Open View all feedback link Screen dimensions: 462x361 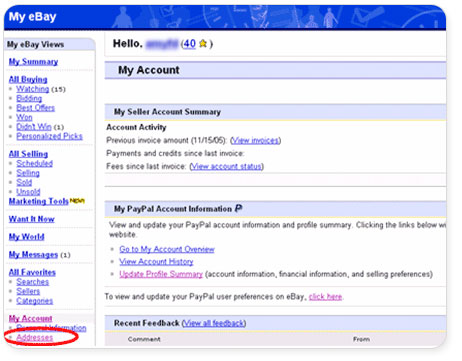point(214,323)
